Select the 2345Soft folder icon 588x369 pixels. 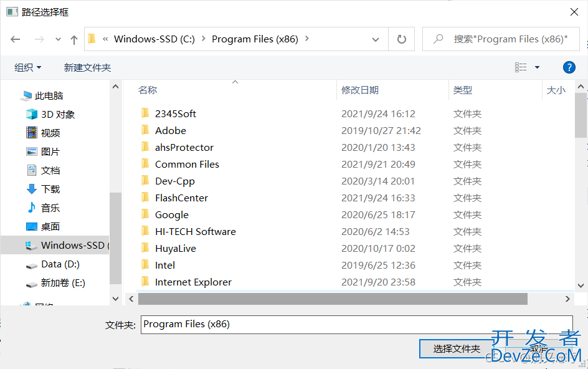[145, 113]
